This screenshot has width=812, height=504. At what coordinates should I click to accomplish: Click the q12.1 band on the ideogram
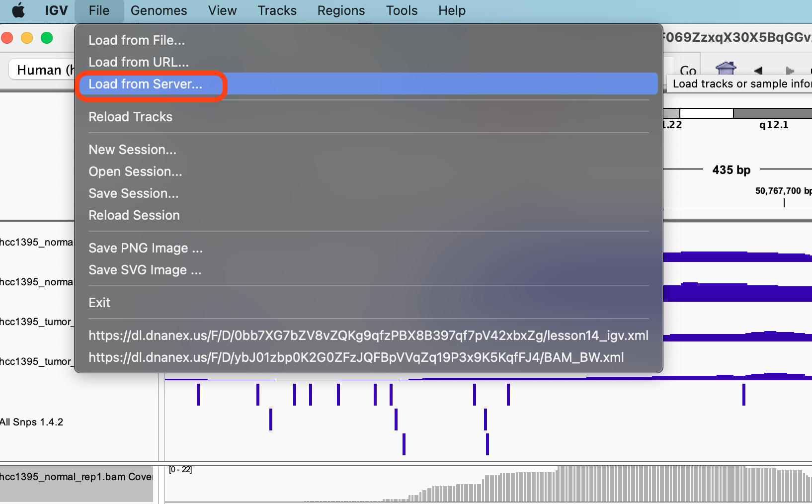(773, 113)
